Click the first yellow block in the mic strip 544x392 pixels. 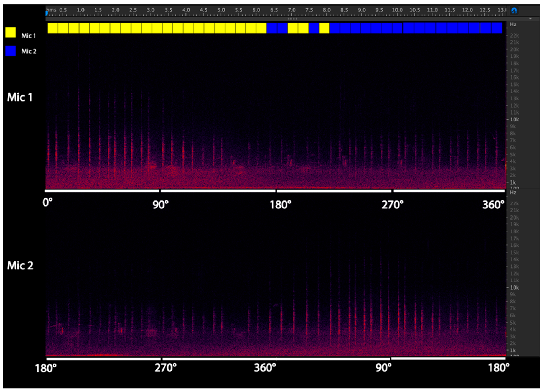tap(53, 28)
